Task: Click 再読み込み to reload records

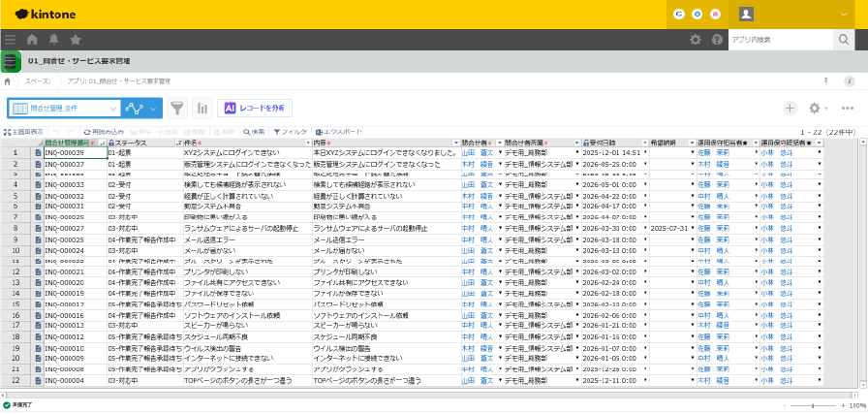Action: click(x=104, y=132)
